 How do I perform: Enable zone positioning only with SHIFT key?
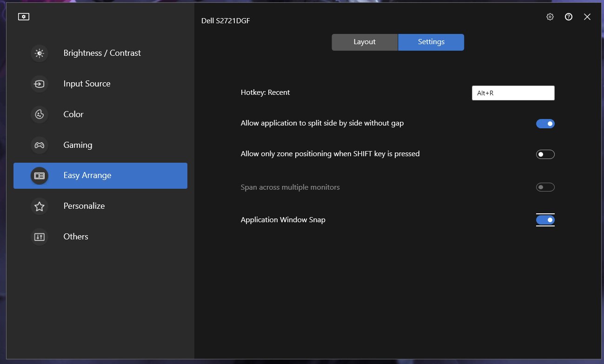545,154
